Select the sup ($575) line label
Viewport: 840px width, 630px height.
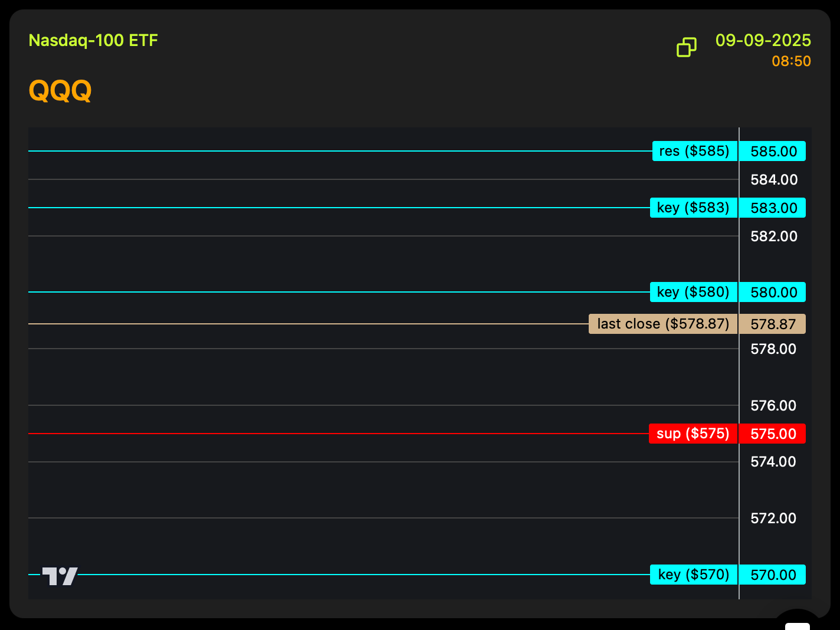click(x=693, y=434)
